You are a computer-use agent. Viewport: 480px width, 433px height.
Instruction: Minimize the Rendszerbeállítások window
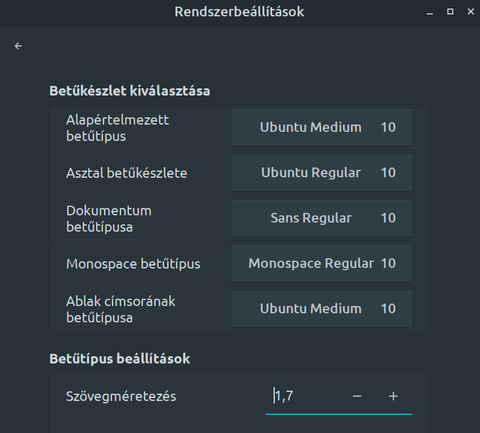coord(430,12)
